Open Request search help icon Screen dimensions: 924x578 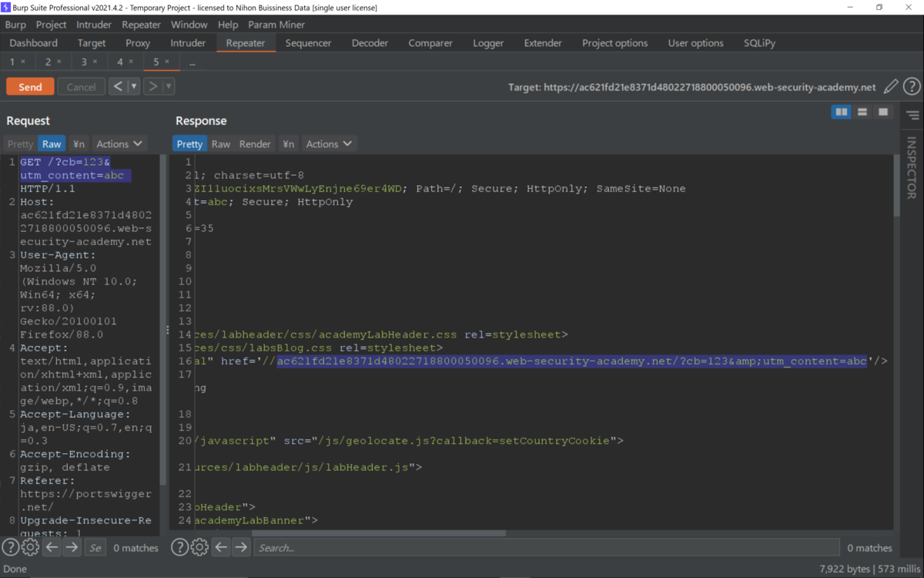tap(10, 547)
